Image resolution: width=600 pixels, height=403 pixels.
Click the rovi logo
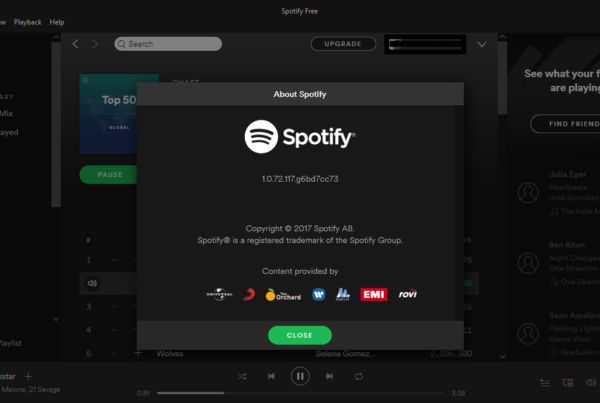pos(408,294)
